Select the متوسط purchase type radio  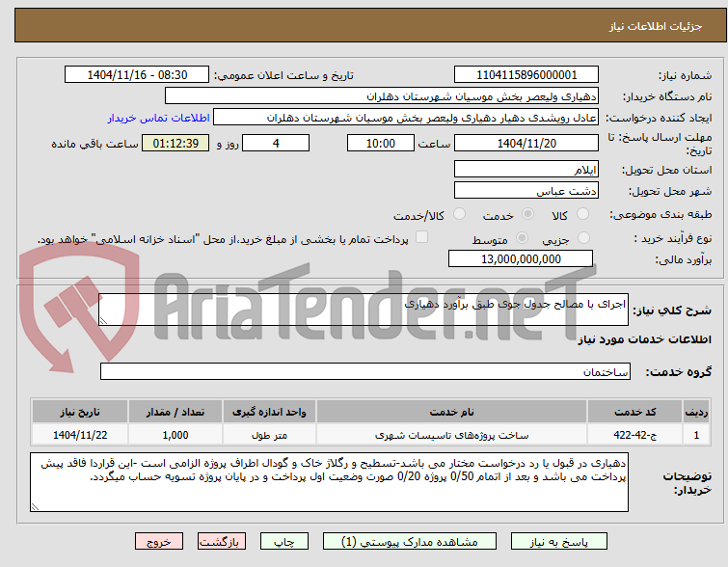(522, 238)
